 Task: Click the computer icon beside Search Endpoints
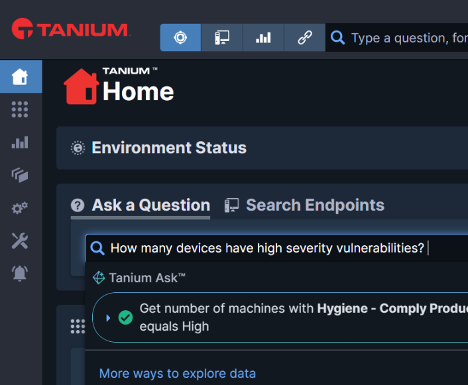(x=232, y=205)
